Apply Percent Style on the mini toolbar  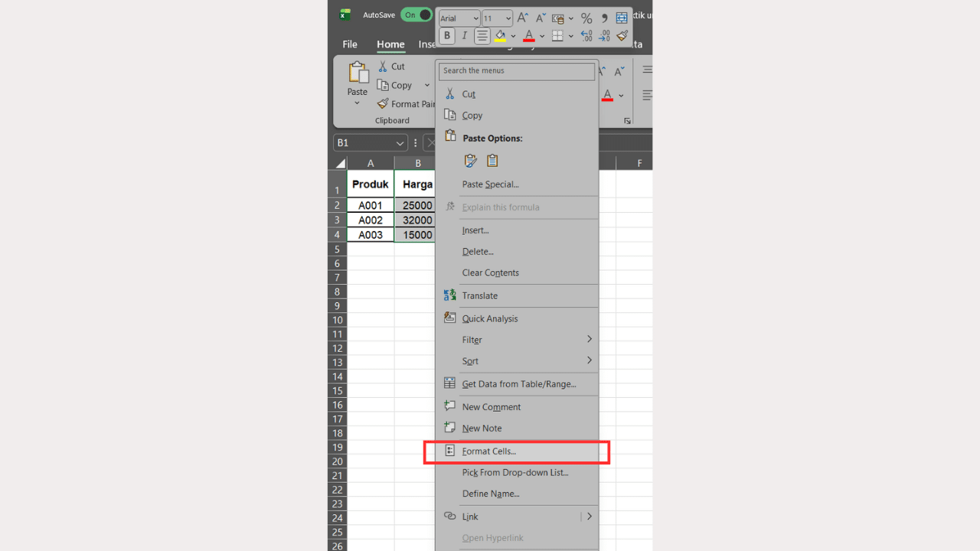click(x=586, y=19)
